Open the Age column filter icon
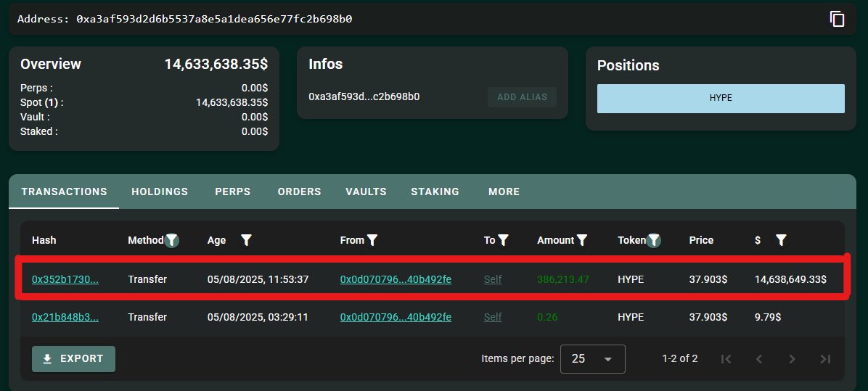868x391 pixels. (246, 240)
